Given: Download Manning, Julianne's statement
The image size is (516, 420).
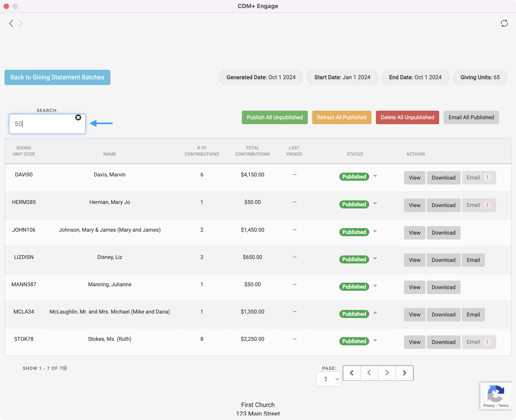Looking at the screenshot, I should pyautogui.click(x=443, y=287).
